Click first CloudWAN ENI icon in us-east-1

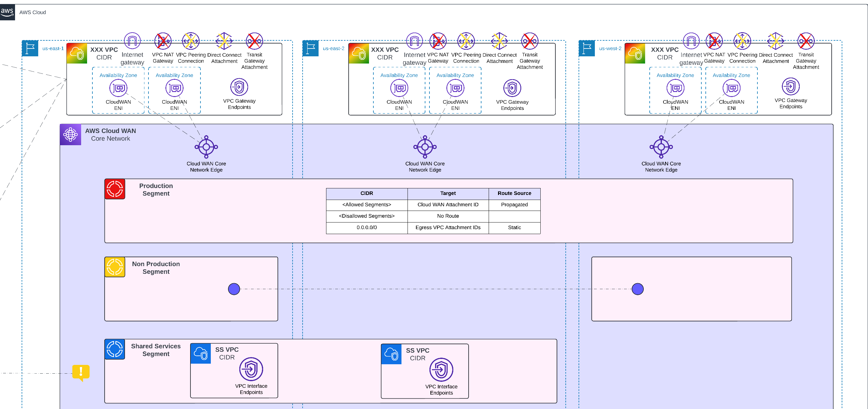click(118, 88)
